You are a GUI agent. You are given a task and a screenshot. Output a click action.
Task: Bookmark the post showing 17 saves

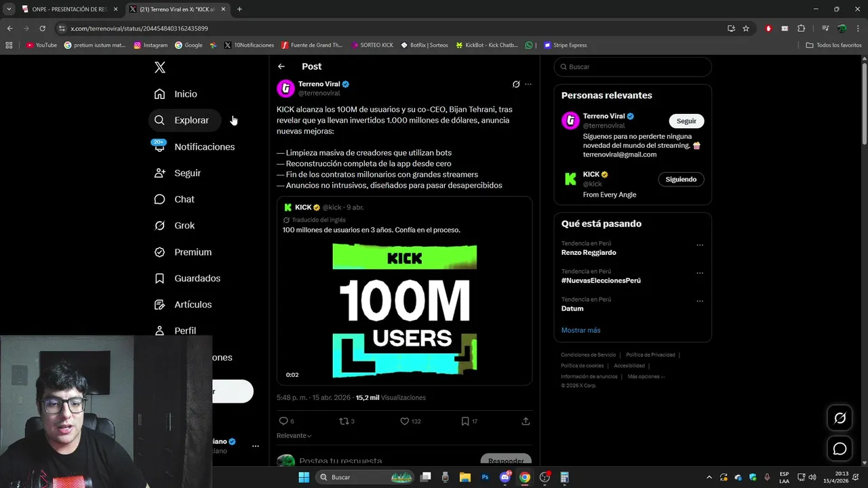coord(465,421)
